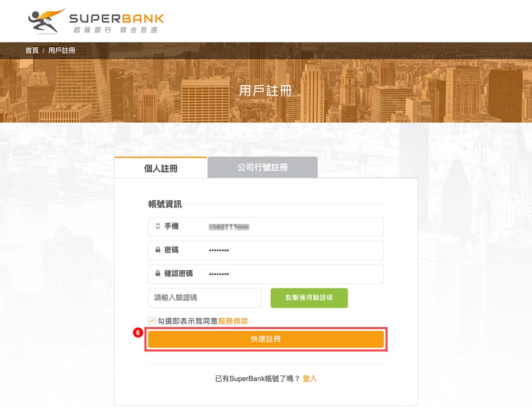Open the 服務條款 terms link
This screenshot has height=418, width=532.
(x=233, y=321)
